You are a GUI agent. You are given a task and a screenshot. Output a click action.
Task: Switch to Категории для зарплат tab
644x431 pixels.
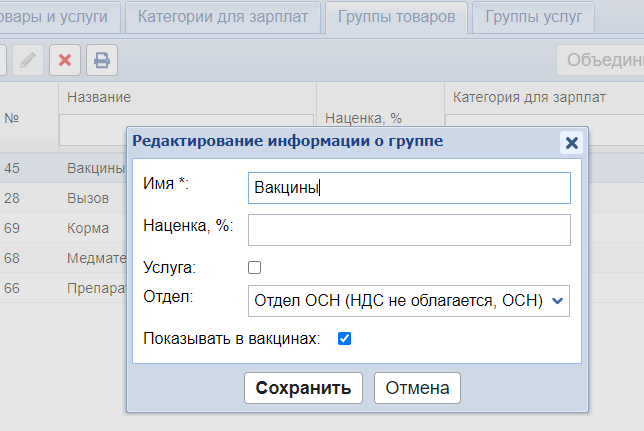pos(225,17)
